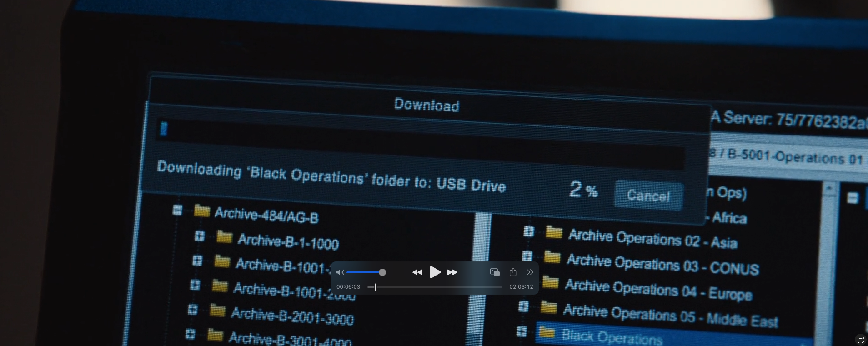Select the Black Operations folder icon
The width and height of the screenshot is (868, 346).
(547, 333)
